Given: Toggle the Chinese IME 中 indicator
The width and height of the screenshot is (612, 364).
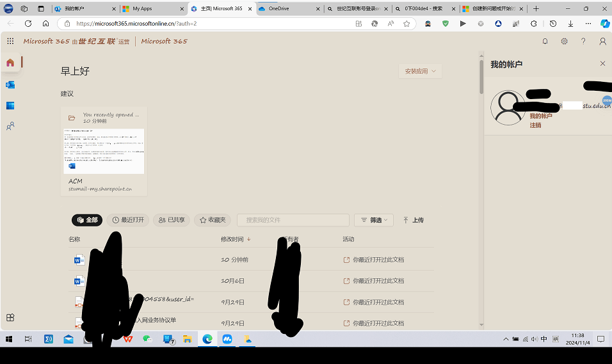Looking at the screenshot, I should pos(544,339).
